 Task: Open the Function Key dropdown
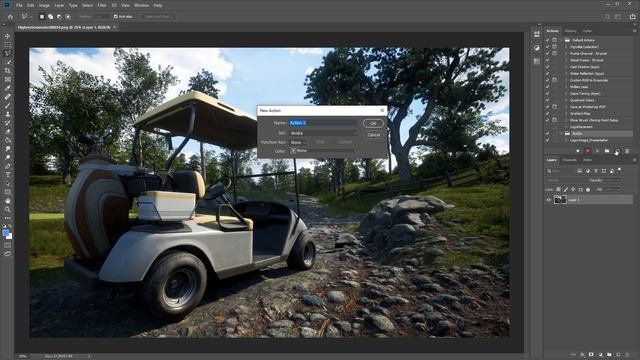pos(298,142)
